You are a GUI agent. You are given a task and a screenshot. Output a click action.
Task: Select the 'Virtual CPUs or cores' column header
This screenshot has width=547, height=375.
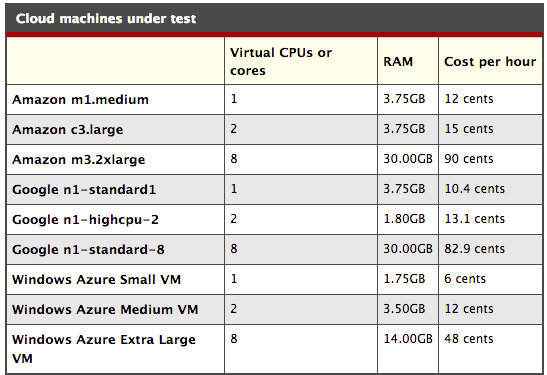click(x=281, y=61)
